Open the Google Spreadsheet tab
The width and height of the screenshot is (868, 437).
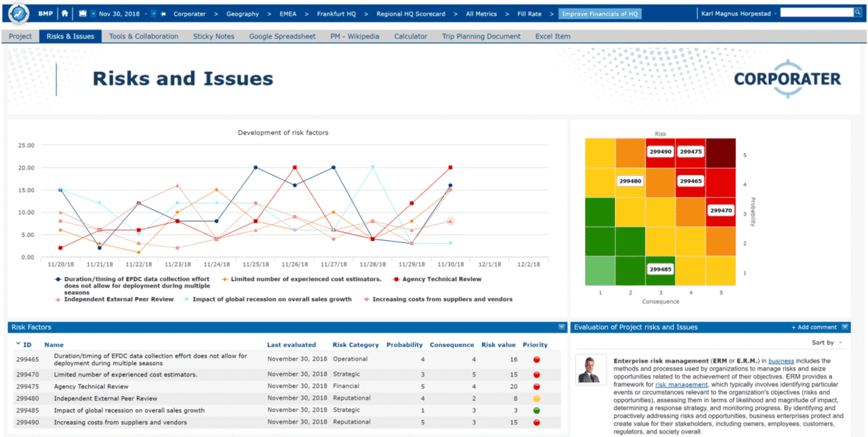(282, 37)
